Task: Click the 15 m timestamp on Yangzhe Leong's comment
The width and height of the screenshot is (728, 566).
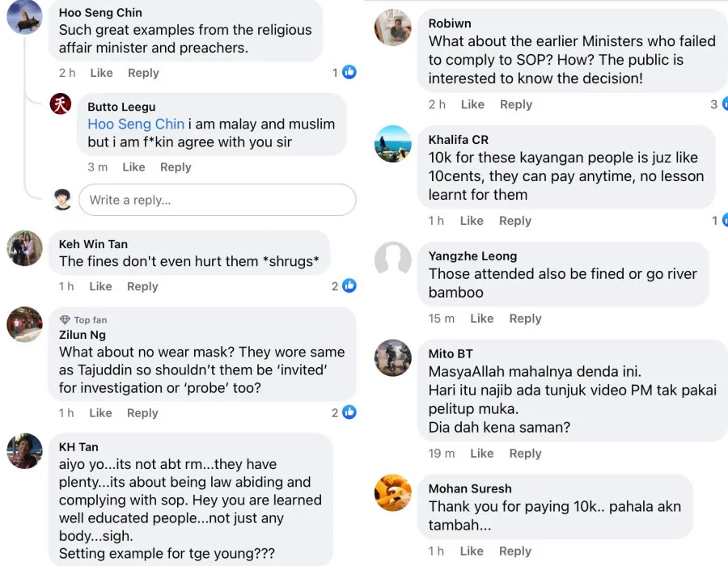Action: 442,319
